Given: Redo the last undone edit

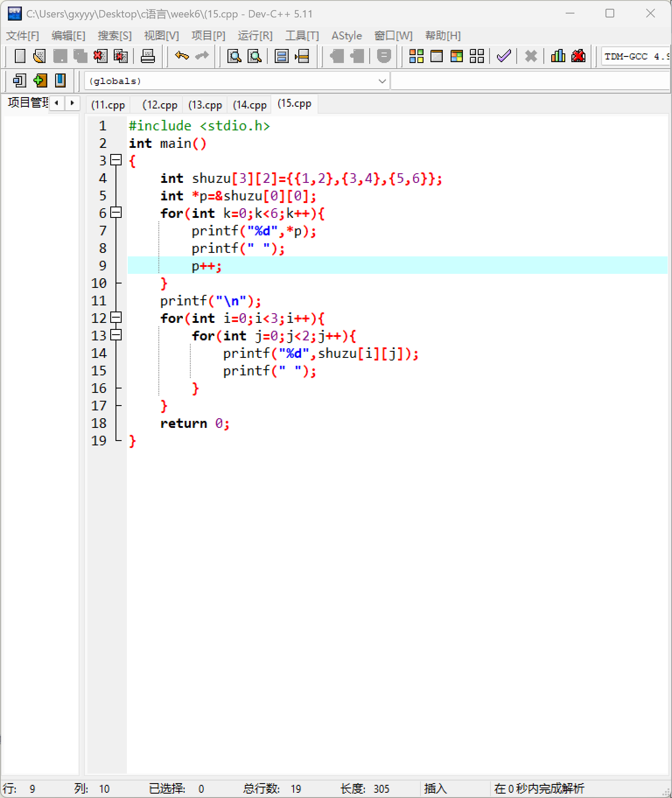Looking at the screenshot, I should 202,56.
